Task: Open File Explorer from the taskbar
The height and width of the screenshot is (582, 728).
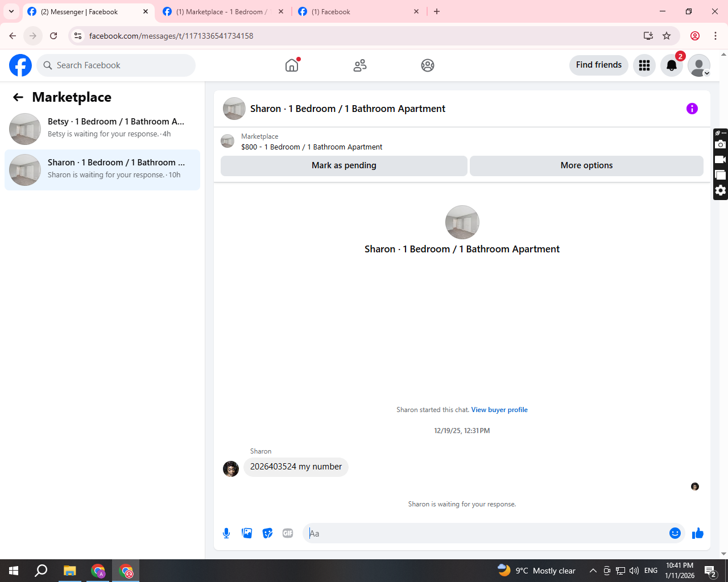Action: pyautogui.click(x=69, y=571)
